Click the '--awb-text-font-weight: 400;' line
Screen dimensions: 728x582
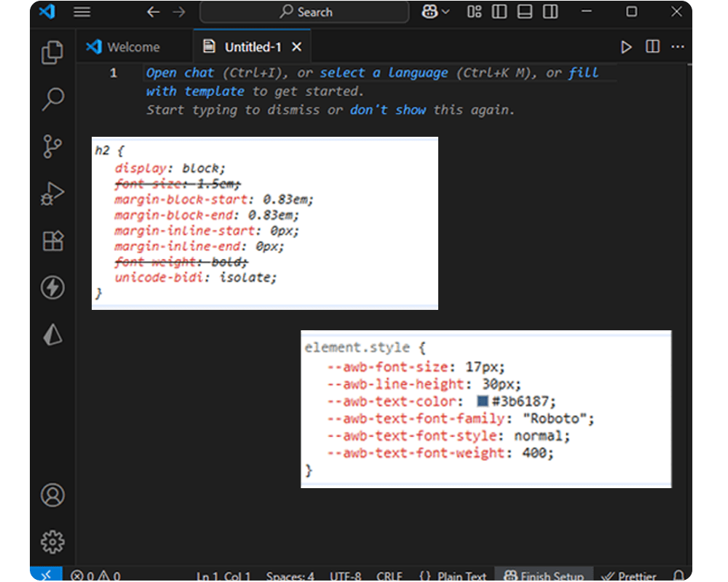(x=440, y=453)
